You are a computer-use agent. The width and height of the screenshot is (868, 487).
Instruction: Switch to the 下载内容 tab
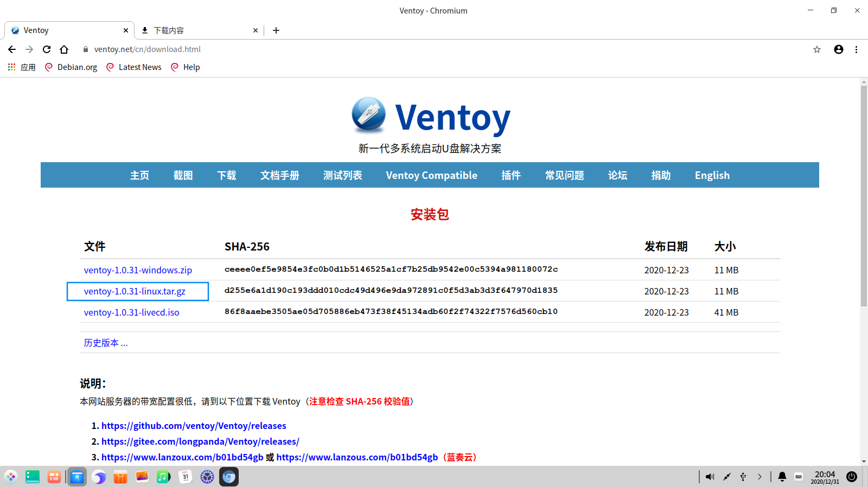(199, 30)
